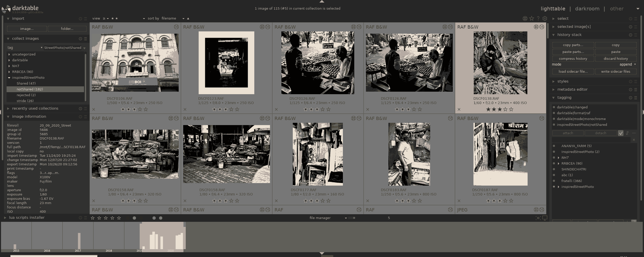Click first star in bottom rating toolbar

tap(93, 218)
